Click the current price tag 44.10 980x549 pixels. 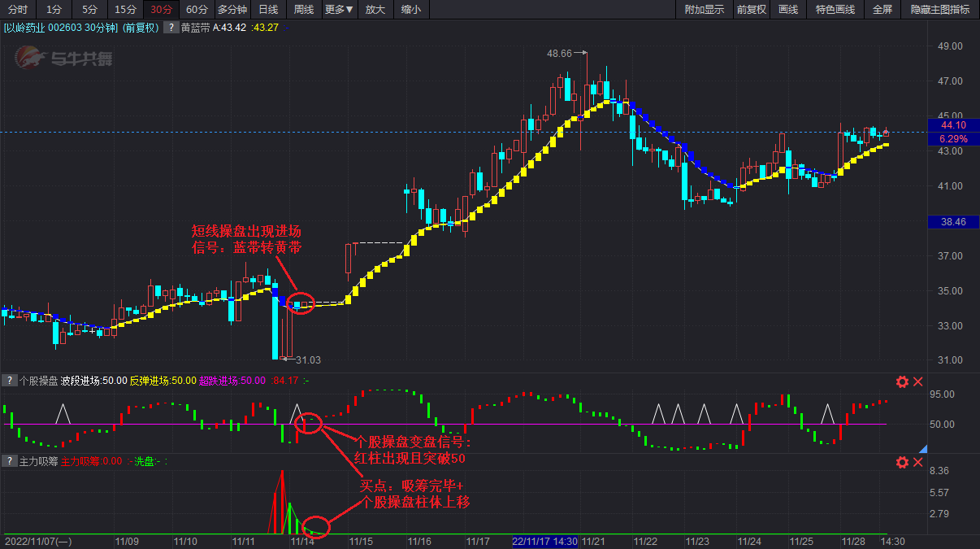tap(952, 125)
